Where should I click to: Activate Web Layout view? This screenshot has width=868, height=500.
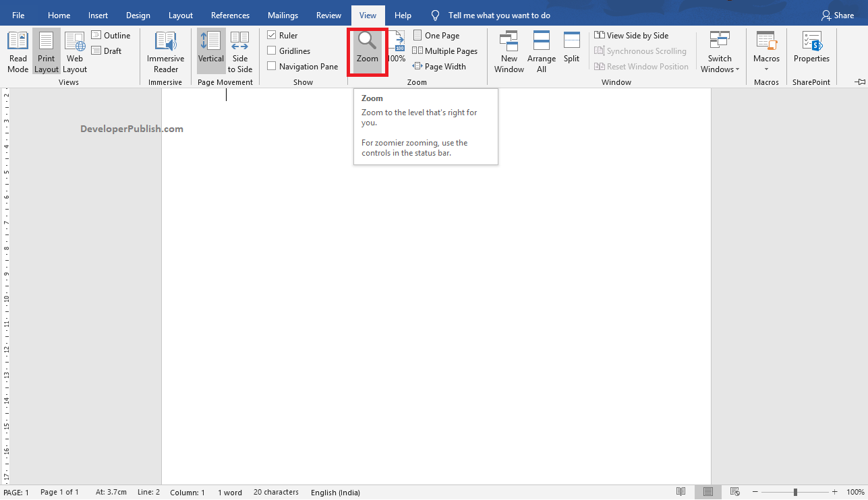click(x=74, y=51)
